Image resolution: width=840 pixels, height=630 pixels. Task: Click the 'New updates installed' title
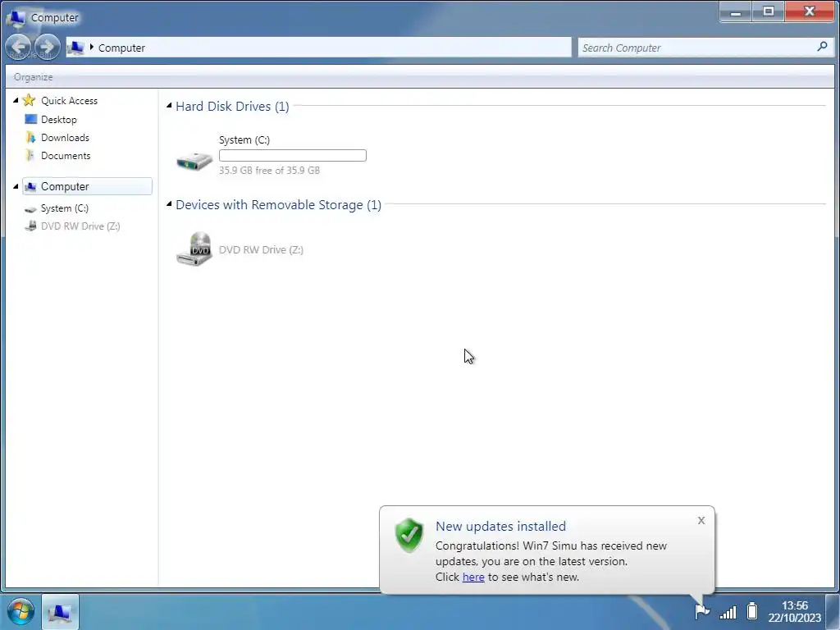(501, 526)
